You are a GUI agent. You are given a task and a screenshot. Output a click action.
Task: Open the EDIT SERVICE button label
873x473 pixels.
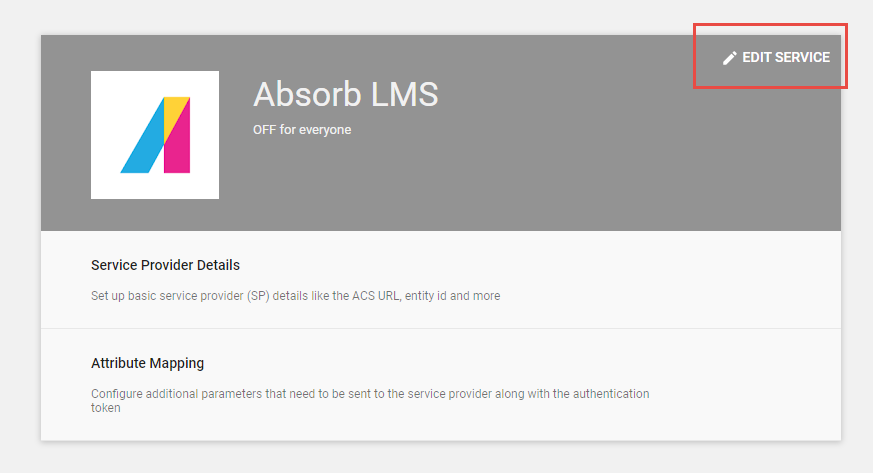pos(786,57)
